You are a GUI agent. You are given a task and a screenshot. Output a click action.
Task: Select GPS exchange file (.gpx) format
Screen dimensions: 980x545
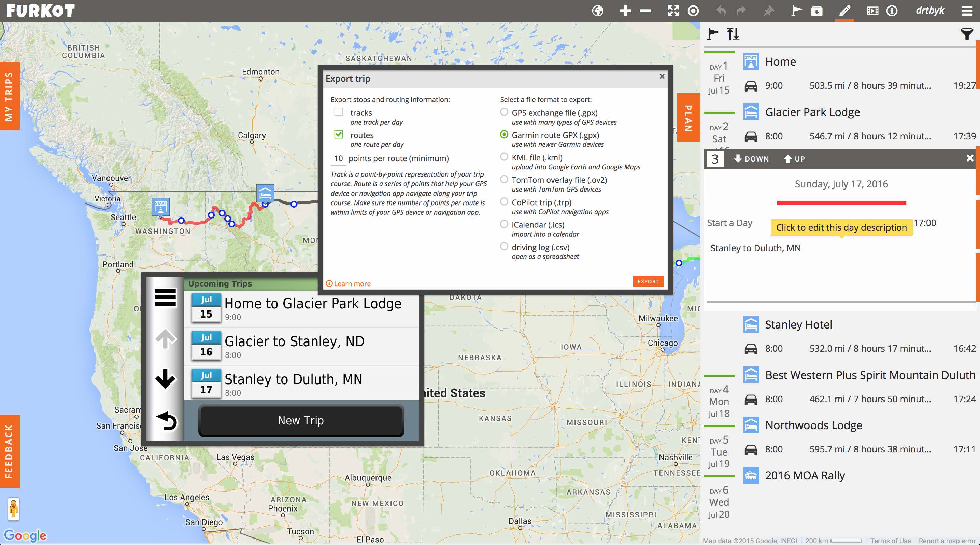coord(504,112)
